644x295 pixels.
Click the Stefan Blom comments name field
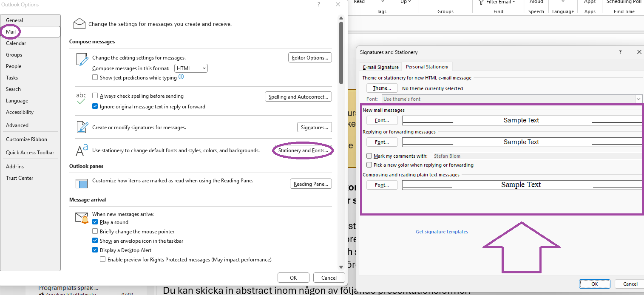pos(537,156)
